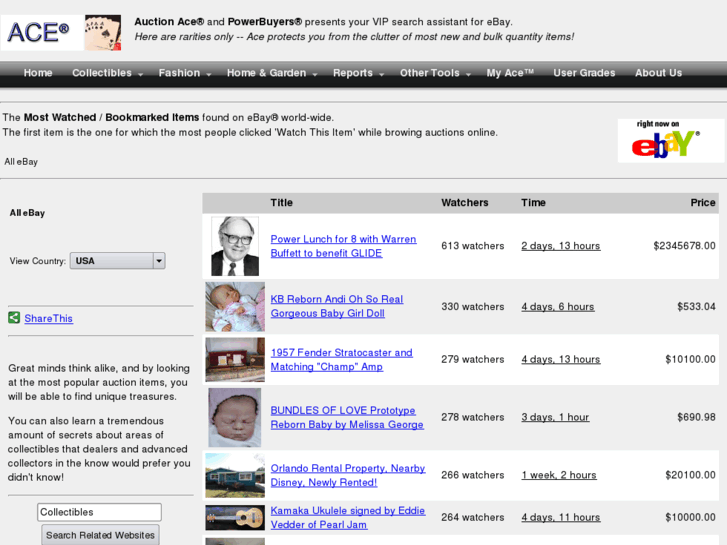
Task: Click the Orlando rental house thumbnail
Action: (235, 475)
